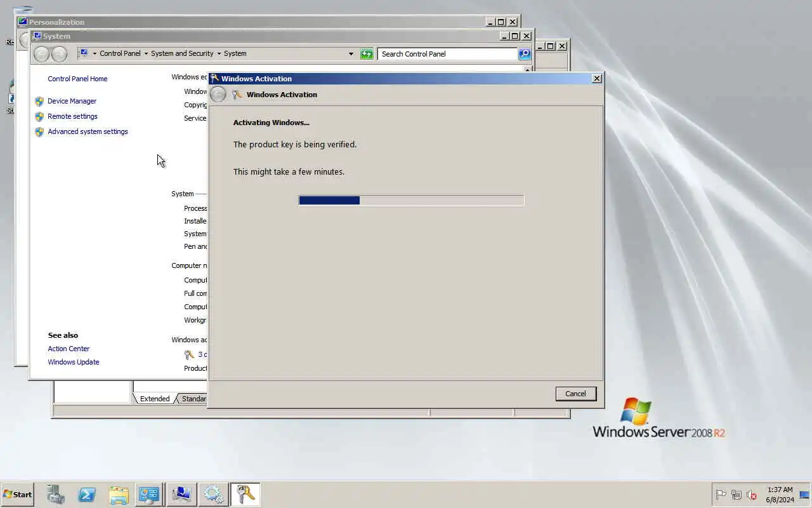Screen dimensions: 812x508
Task: Click the shield icon beside Device Manager
Action: pyautogui.click(x=39, y=101)
